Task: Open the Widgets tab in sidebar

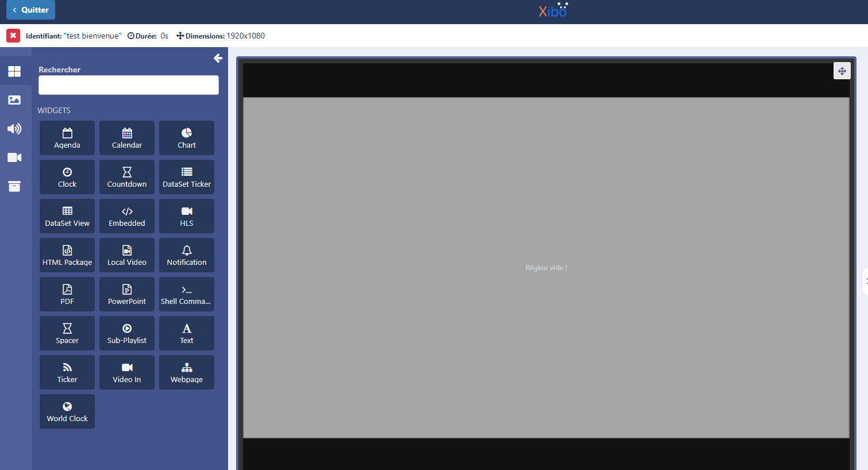Action: [14, 71]
